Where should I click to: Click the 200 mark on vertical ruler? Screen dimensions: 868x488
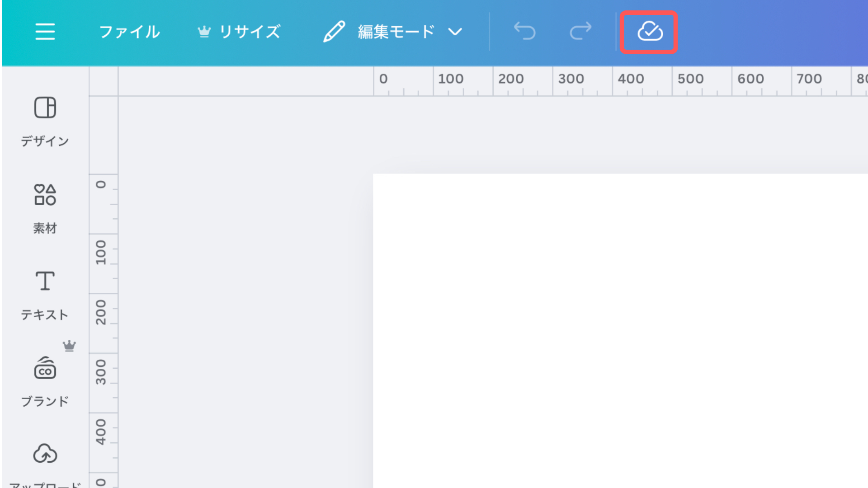[x=100, y=312]
